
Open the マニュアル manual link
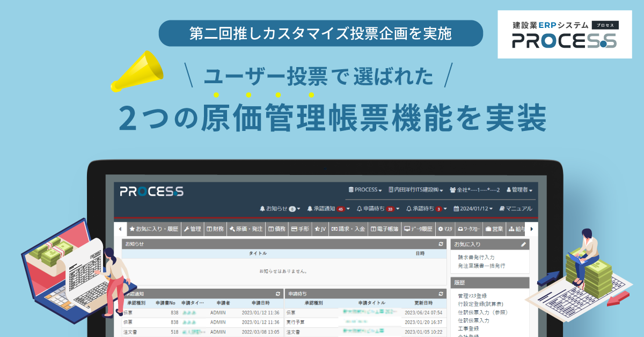pyautogui.click(x=515, y=208)
